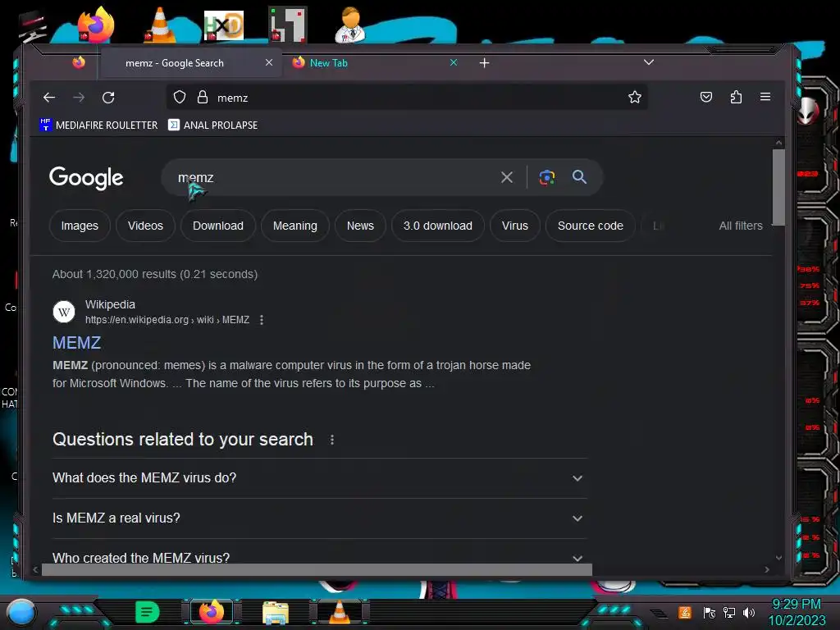Clear the Google search box
Image resolution: width=840 pixels, height=630 pixels.
pos(506,177)
